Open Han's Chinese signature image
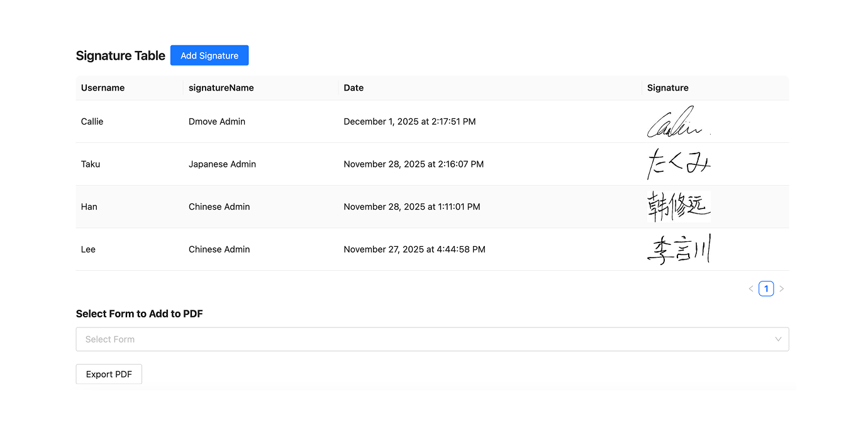 pyautogui.click(x=679, y=207)
